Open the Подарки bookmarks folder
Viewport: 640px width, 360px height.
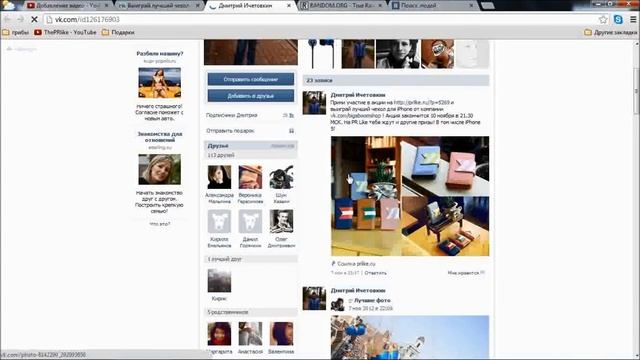tap(118, 32)
